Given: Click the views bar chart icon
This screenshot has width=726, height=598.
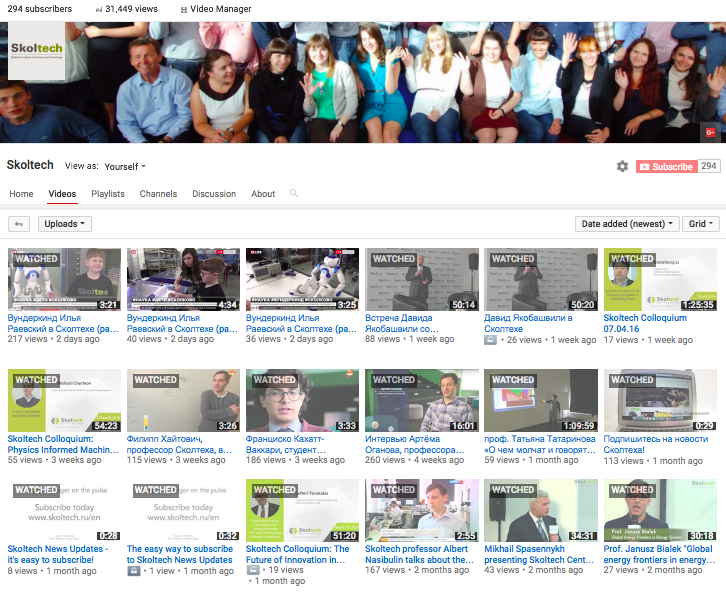Looking at the screenshot, I should point(99,10).
